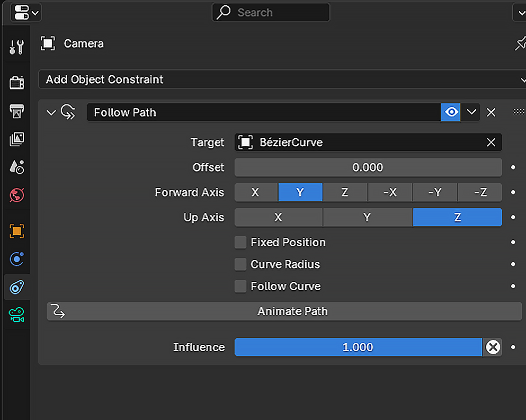The width and height of the screenshot is (526, 420).
Task: Set Up Axis to Z
Action: click(x=458, y=217)
